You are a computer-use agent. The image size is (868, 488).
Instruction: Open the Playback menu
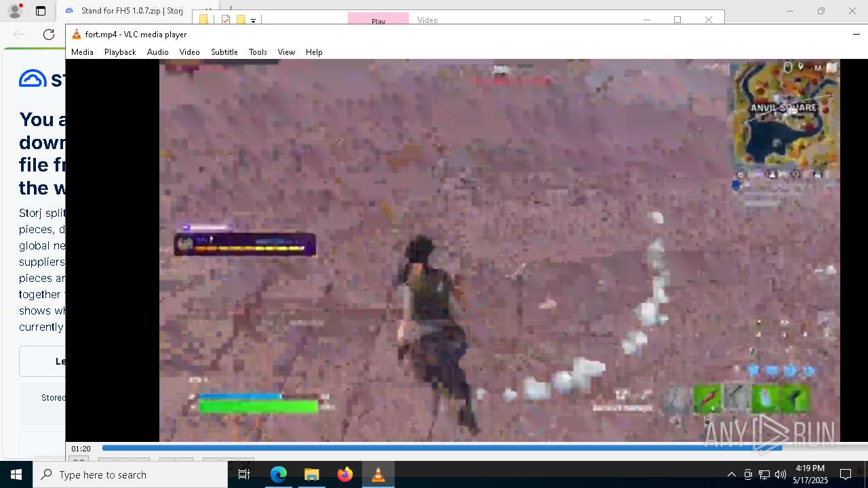(120, 52)
